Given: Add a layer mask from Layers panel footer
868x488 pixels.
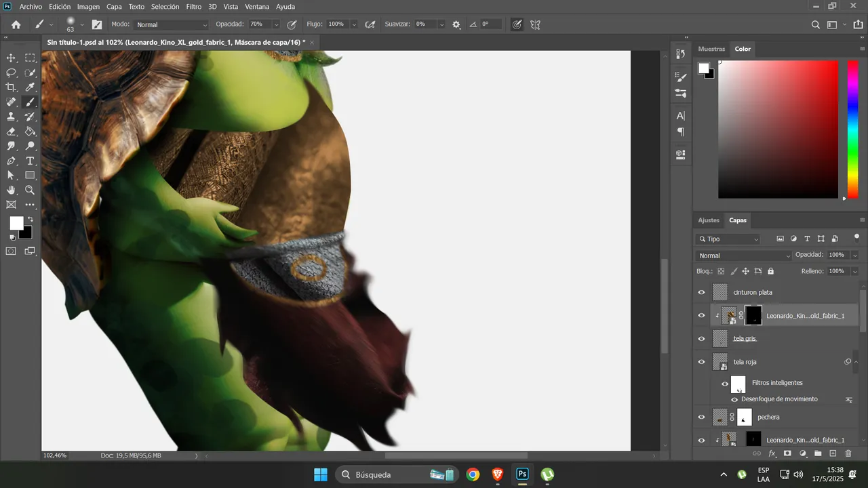Looking at the screenshot, I should tap(787, 453).
